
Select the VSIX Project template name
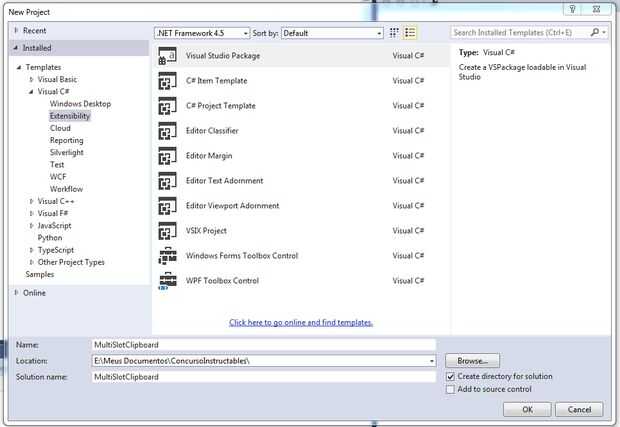(206, 231)
